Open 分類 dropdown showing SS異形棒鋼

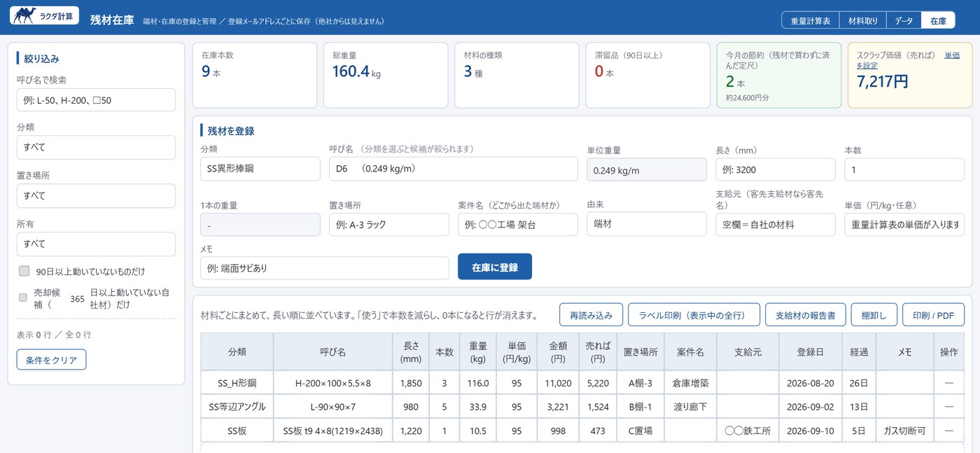tap(260, 169)
